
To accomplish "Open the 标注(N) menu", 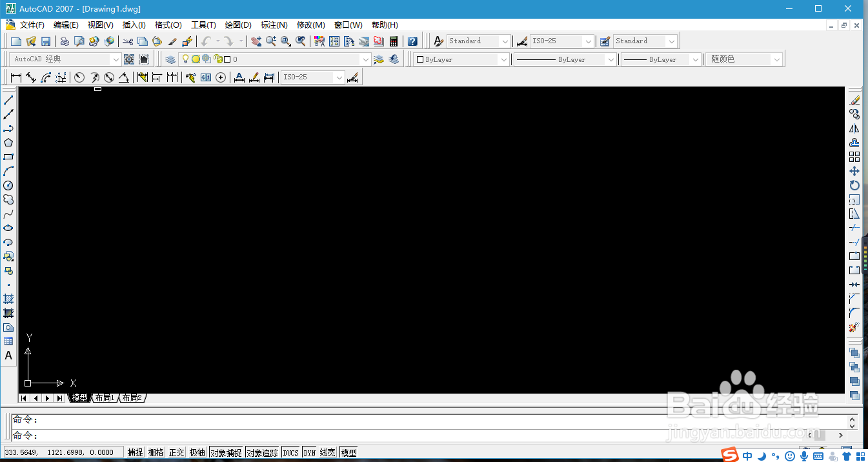I will [x=274, y=25].
